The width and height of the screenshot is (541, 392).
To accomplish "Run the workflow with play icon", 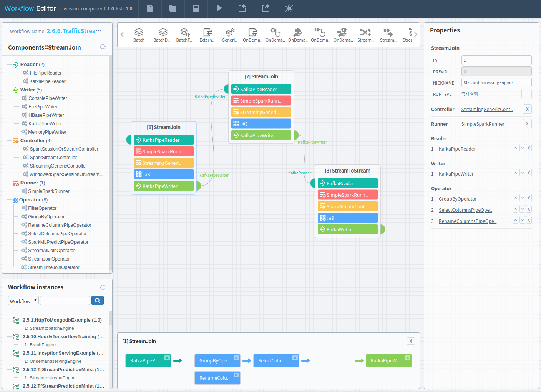I will tap(219, 8).
